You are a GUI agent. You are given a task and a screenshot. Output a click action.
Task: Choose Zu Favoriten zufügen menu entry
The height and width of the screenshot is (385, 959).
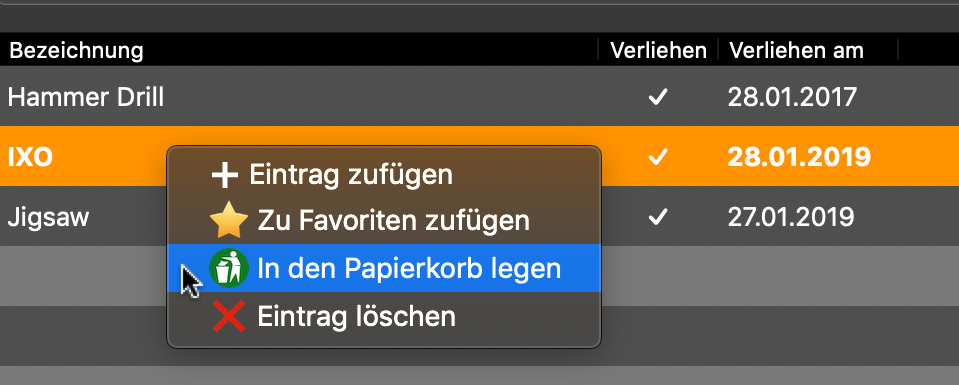(x=384, y=220)
